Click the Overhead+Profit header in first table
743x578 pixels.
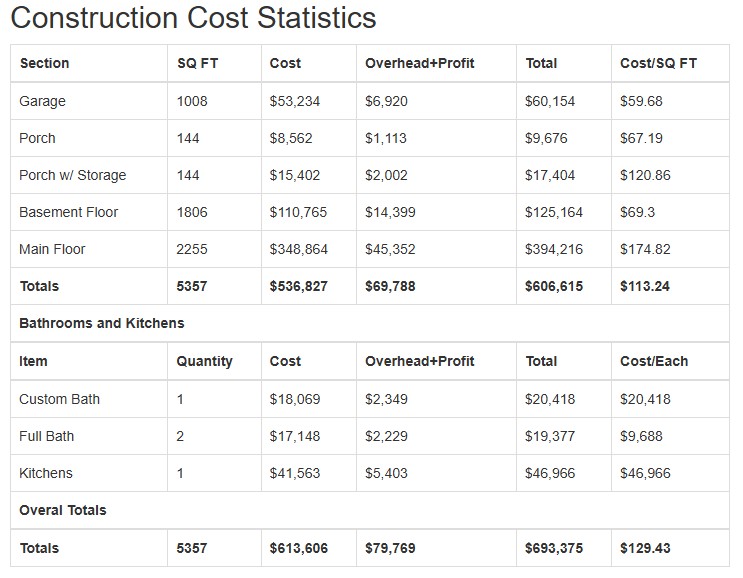420,63
